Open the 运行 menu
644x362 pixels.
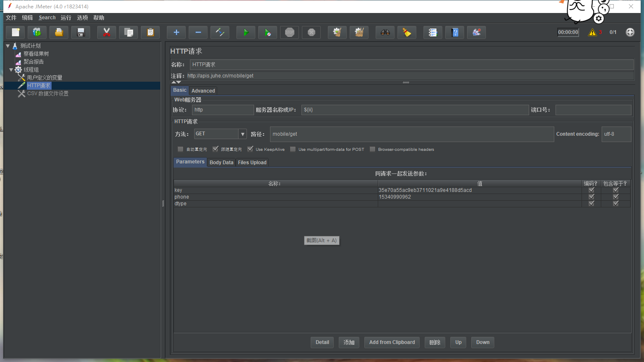(66, 18)
